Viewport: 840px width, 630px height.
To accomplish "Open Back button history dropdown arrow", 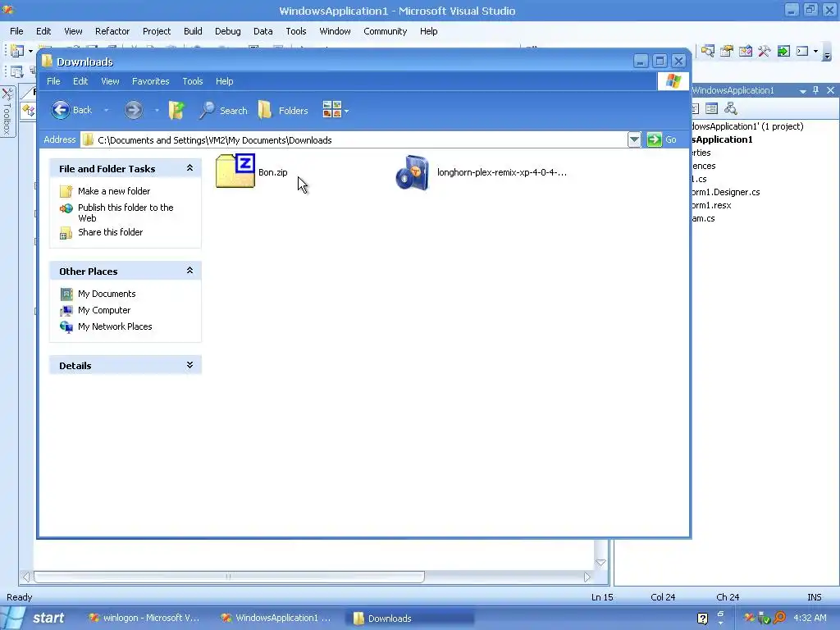I will click(106, 111).
